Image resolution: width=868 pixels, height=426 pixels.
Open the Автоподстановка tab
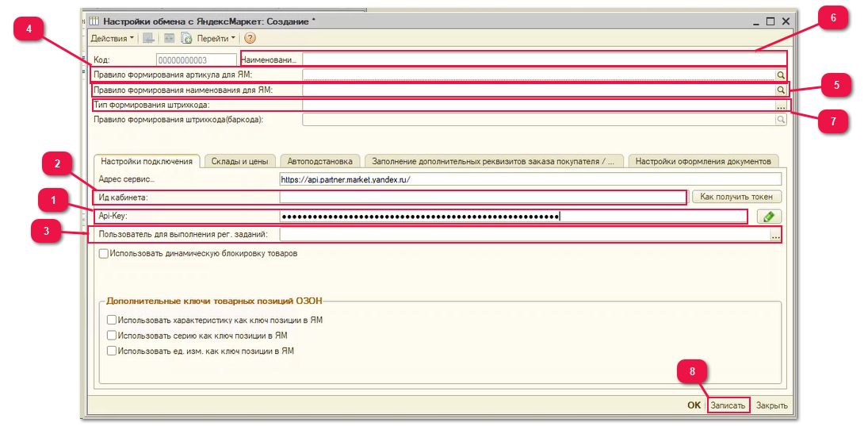tap(320, 161)
